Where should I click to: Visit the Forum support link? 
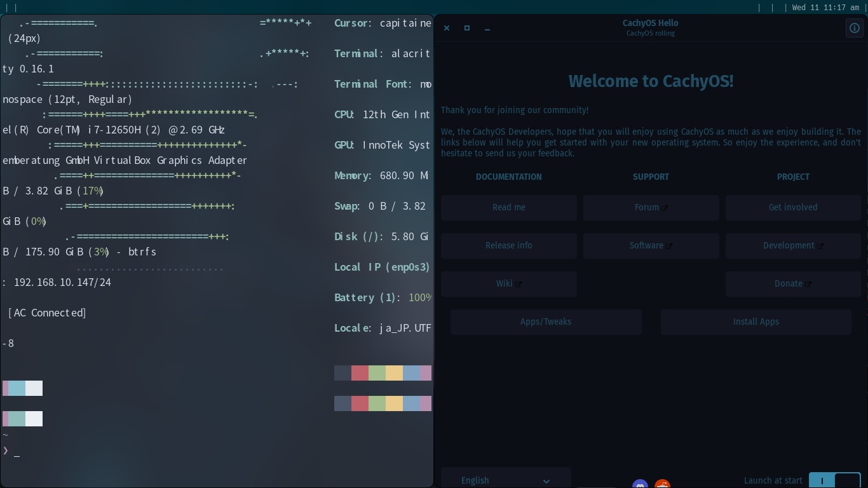[651, 208]
